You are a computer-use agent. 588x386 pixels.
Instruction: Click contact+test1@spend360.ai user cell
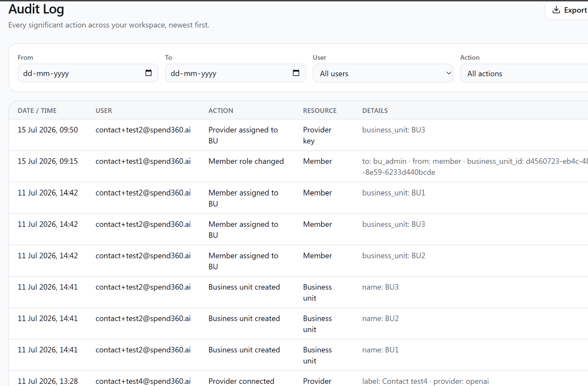click(143, 161)
